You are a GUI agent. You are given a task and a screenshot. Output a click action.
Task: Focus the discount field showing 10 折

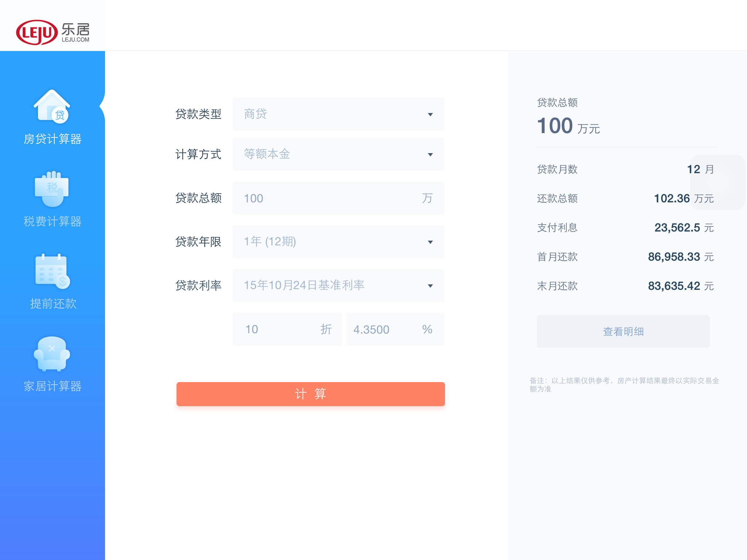tap(287, 329)
